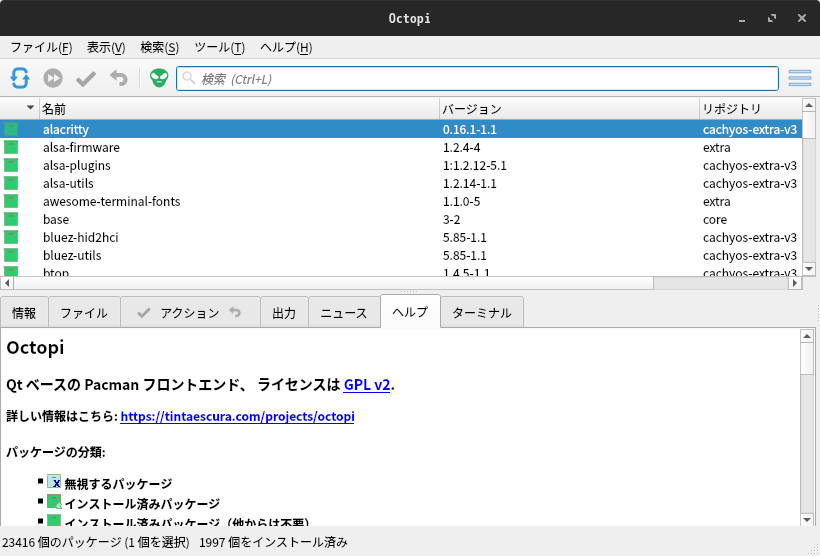The width and height of the screenshot is (820, 556).
Task: Select the bluez-utils package row
Action: click(x=401, y=255)
